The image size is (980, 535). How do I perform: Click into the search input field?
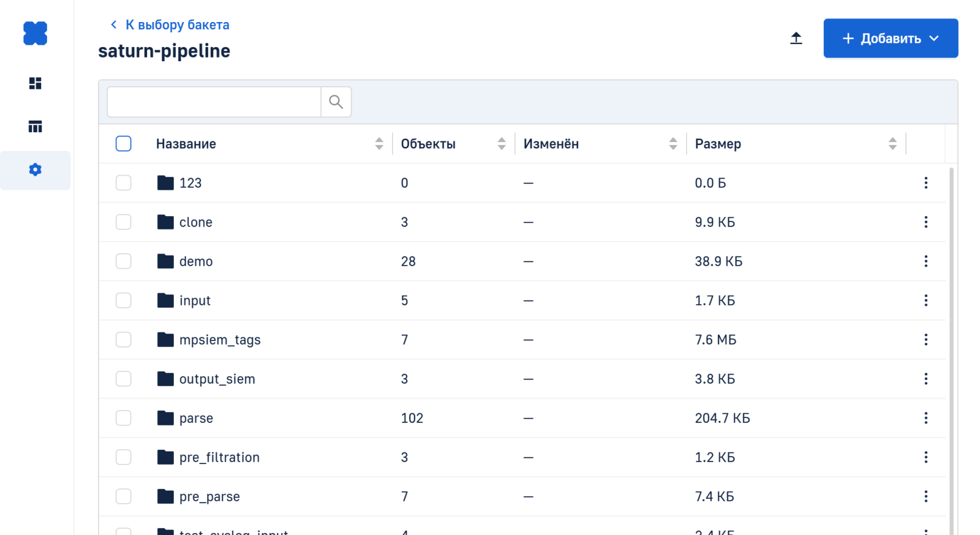click(214, 102)
